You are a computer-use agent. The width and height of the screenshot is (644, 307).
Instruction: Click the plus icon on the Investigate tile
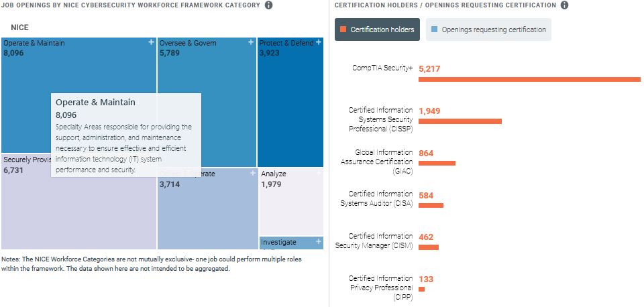[x=318, y=241]
